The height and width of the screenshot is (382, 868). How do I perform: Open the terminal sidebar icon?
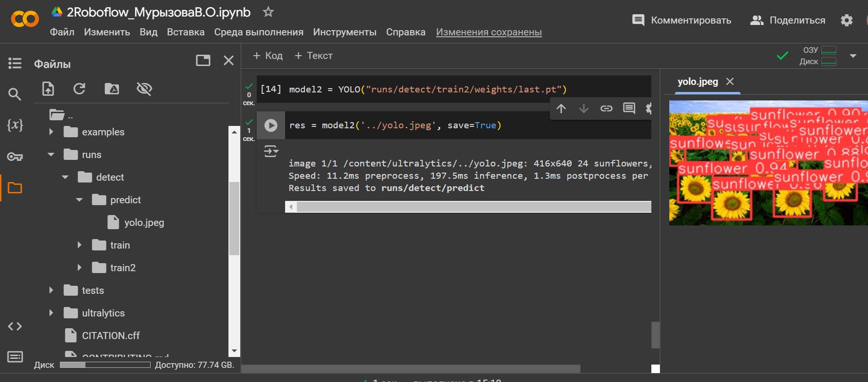(x=15, y=357)
